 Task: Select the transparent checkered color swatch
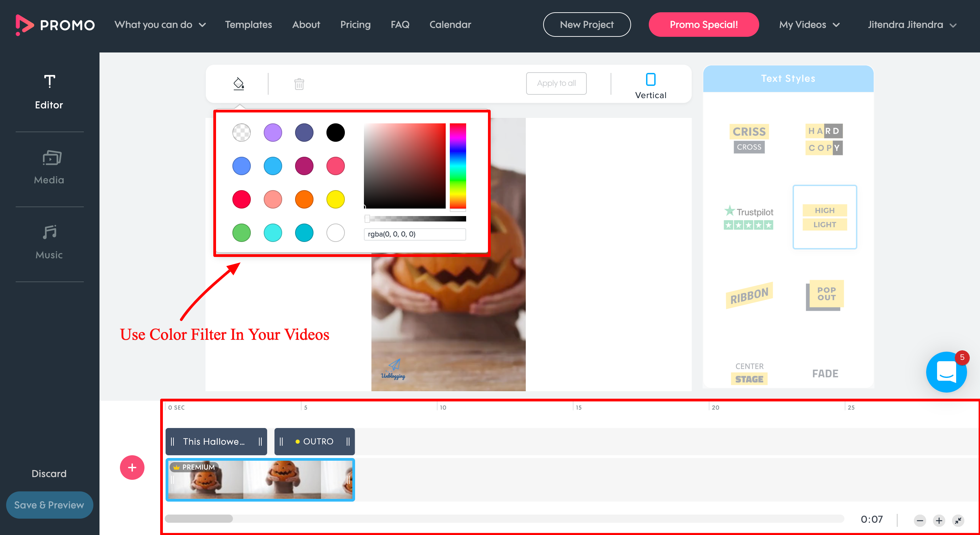point(242,133)
